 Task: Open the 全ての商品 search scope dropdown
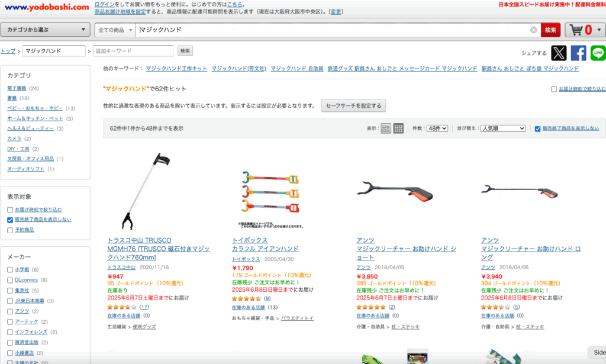[115, 30]
